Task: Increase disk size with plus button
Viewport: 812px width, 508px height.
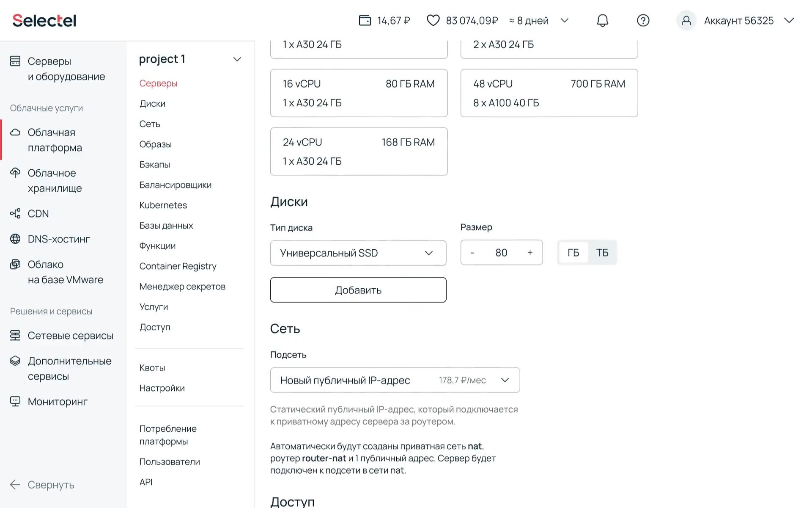Action: click(530, 253)
